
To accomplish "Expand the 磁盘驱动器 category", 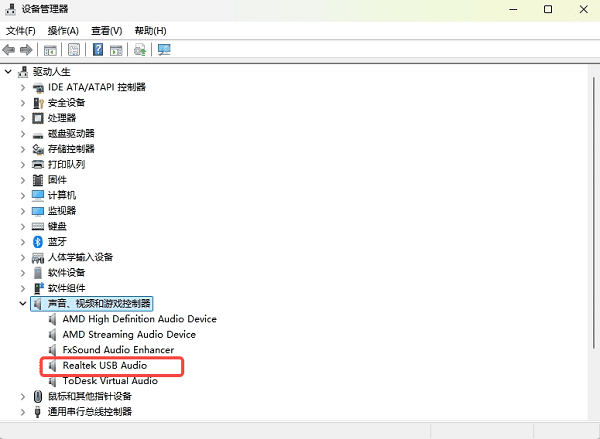I will click(23, 134).
